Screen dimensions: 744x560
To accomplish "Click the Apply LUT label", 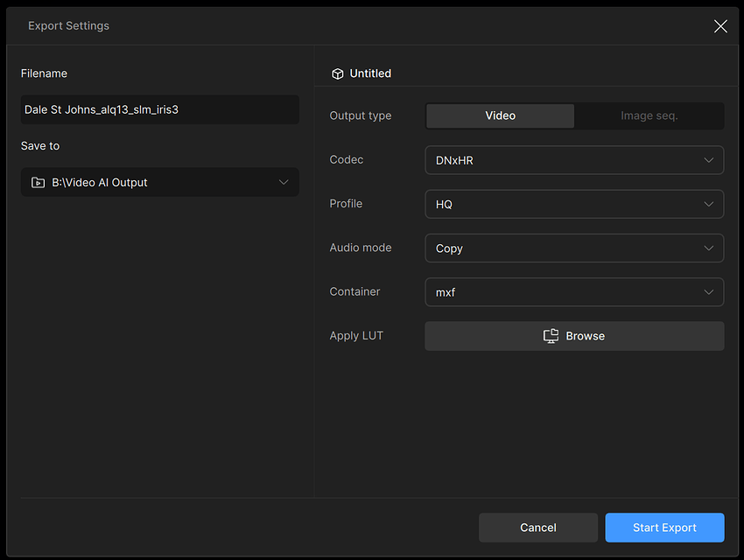I will (356, 336).
